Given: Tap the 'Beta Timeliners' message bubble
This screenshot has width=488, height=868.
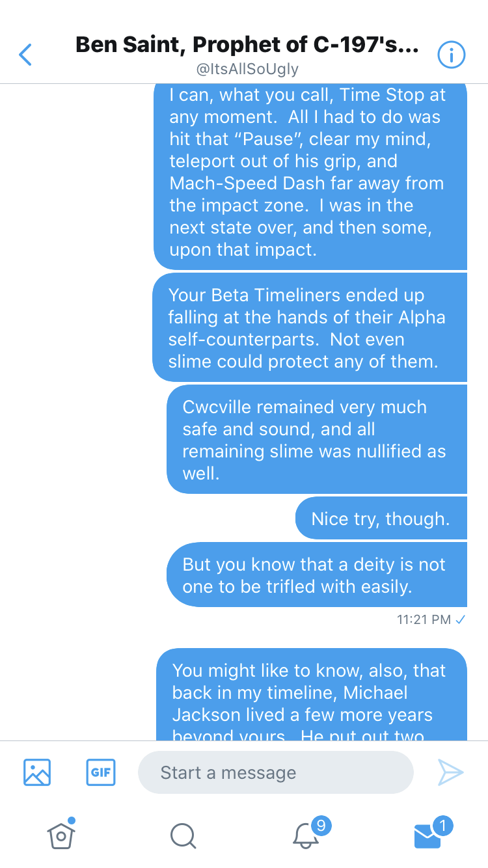Looking at the screenshot, I should coord(310,328).
